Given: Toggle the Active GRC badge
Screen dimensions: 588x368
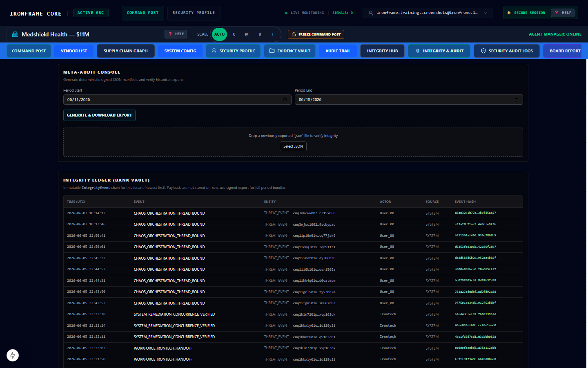Looking at the screenshot, I should coord(91,13).
